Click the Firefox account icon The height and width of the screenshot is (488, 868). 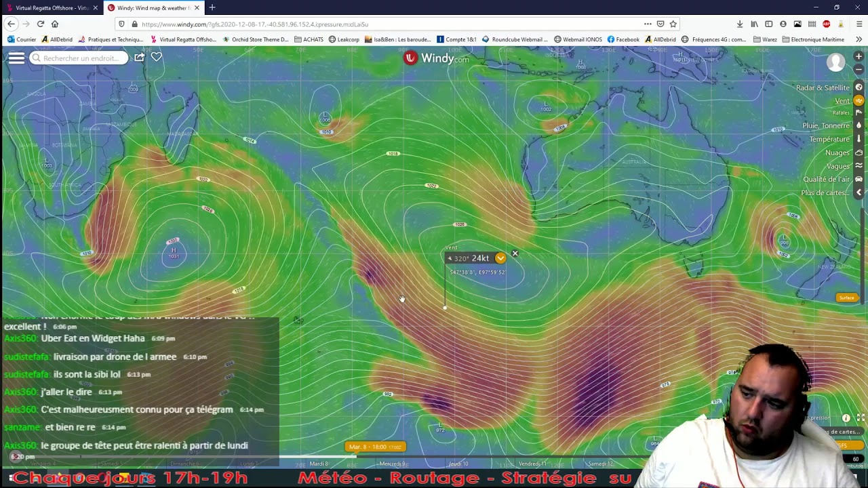click(783, 24)
